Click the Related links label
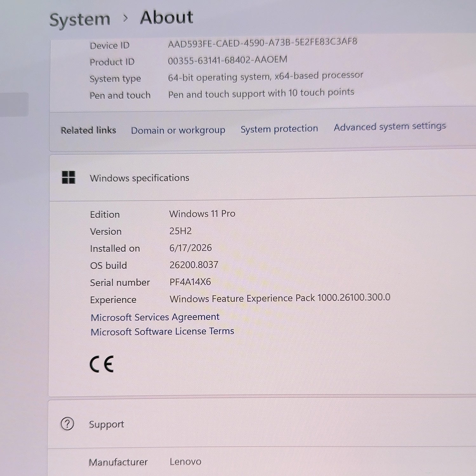The height and width of the screenshot is (476, 476). coord(89,130)
